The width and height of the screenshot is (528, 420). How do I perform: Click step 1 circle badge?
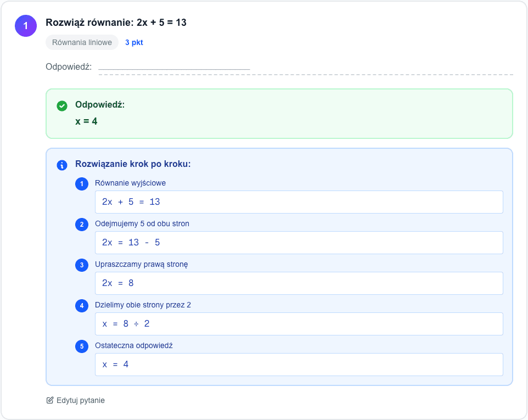(x=82, y=184)
